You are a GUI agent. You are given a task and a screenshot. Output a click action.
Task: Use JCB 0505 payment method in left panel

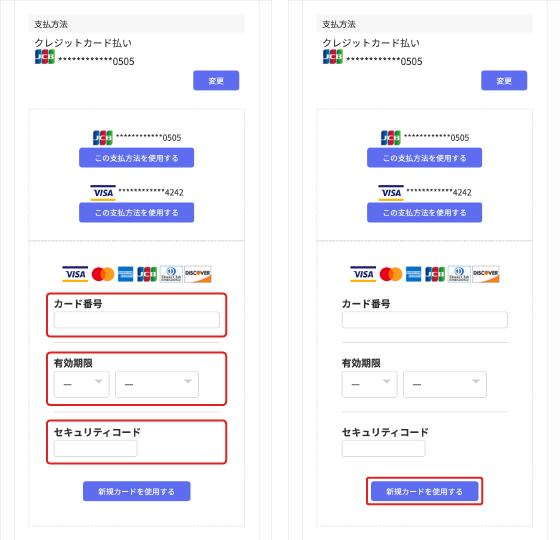pyautogui.click(x=136, y=158)
